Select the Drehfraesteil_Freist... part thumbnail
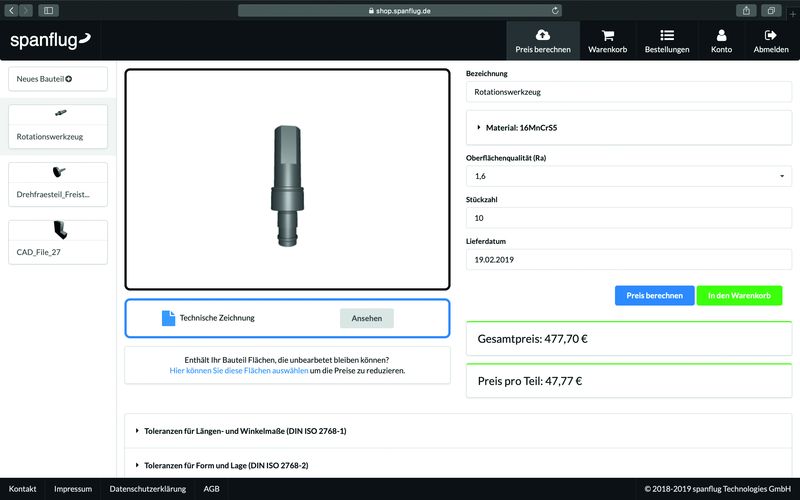The height and width of the screenshot is (500, 800). click(57, 183)
